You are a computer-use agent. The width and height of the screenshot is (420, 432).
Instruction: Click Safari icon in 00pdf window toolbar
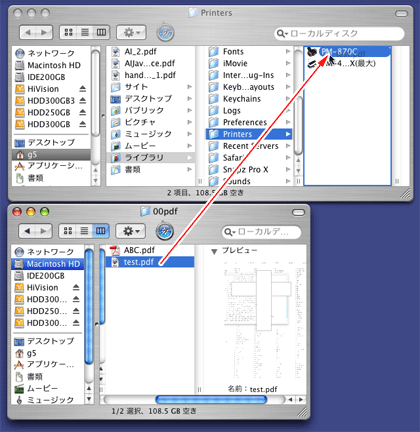click(x=165, y=231)
